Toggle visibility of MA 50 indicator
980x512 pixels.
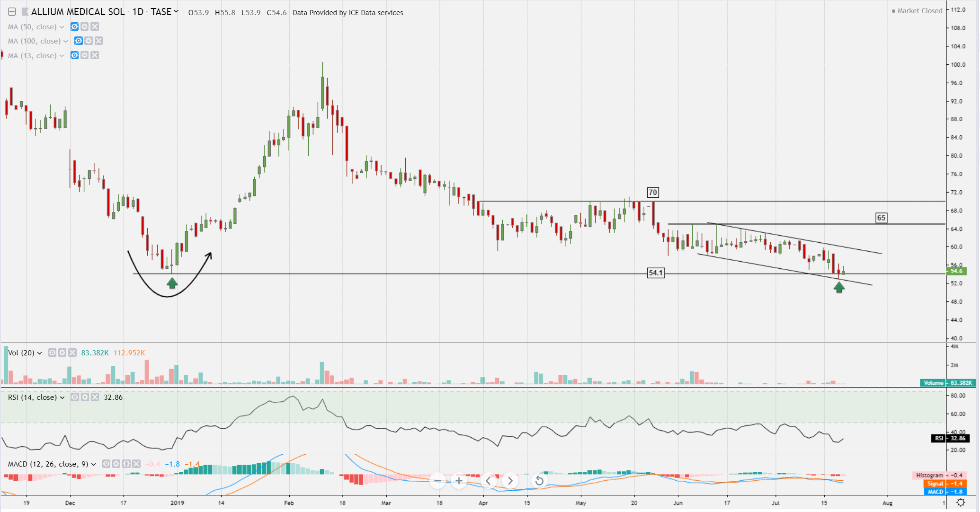[x=74, y=27]
